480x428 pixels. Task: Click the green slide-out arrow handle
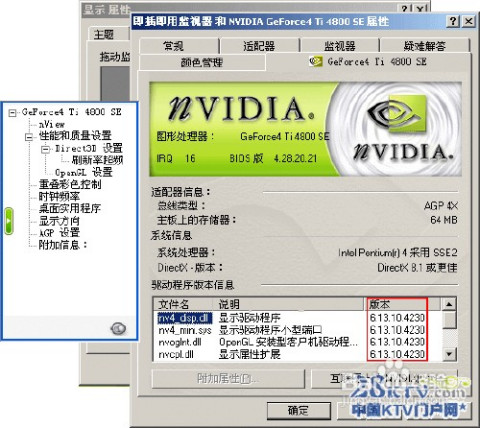point(9,221)
